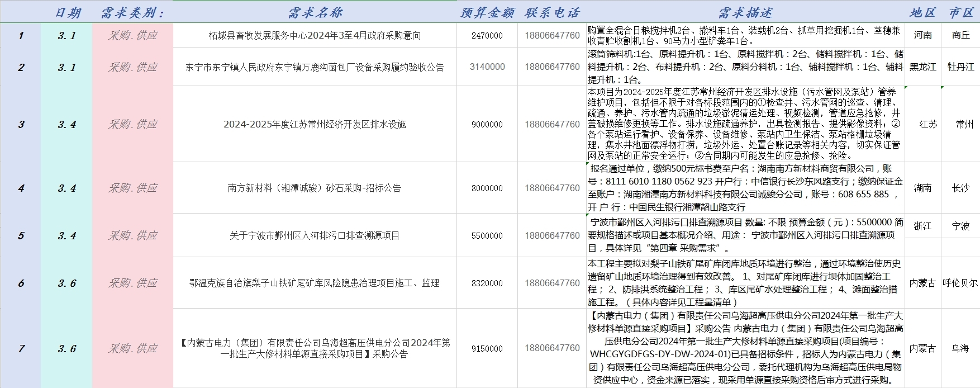This screenshot has height=388, width=980.
Task: Click the 需求名称 column header
Action: pyautogui.click(x=315, y=12)
